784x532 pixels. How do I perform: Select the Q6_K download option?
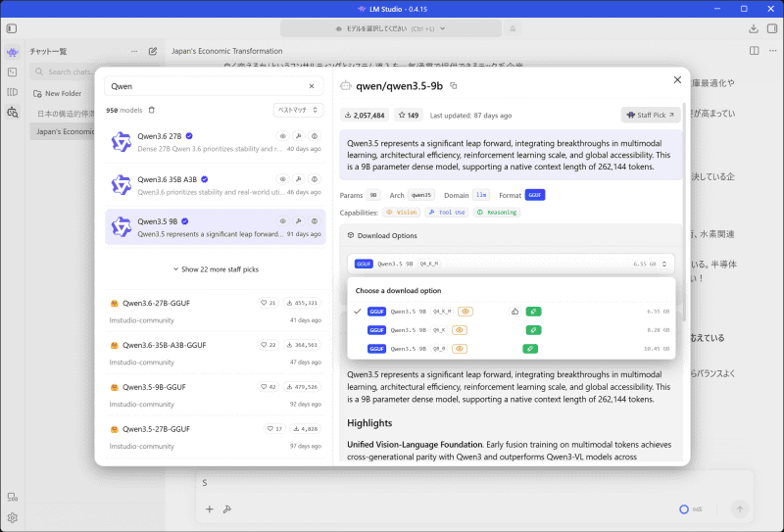(512, 330)
